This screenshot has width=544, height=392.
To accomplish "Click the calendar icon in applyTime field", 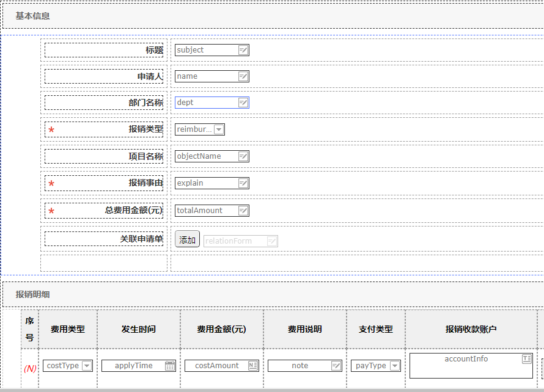I will pos(170,366).
